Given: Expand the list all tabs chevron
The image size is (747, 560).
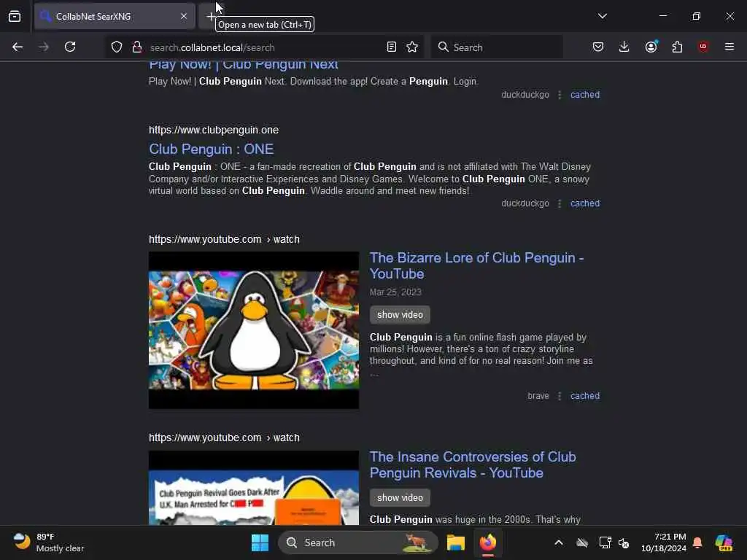Looking at the screenshot, I should [x=602, y=16].
